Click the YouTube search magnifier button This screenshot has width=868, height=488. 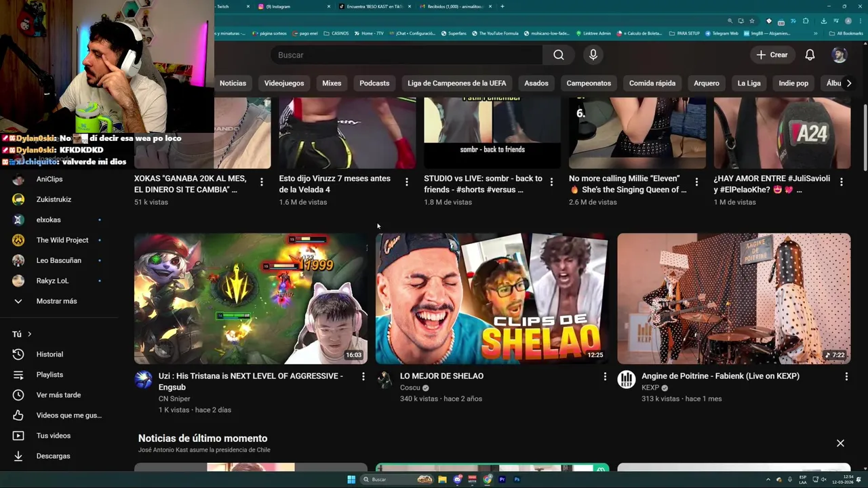click(x=558, y=55)
